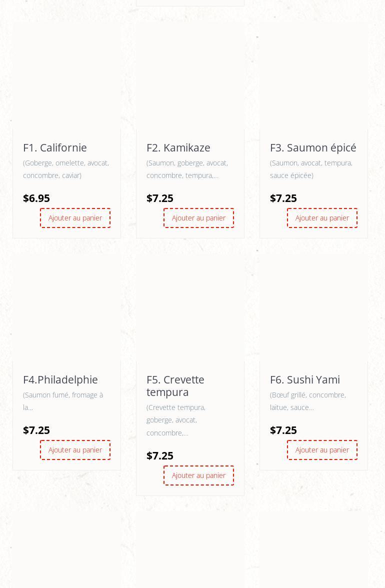This screenshot has width=385, height=588.
Task: Click the F2. Kamikaze ingredients description
Action: 187,169
